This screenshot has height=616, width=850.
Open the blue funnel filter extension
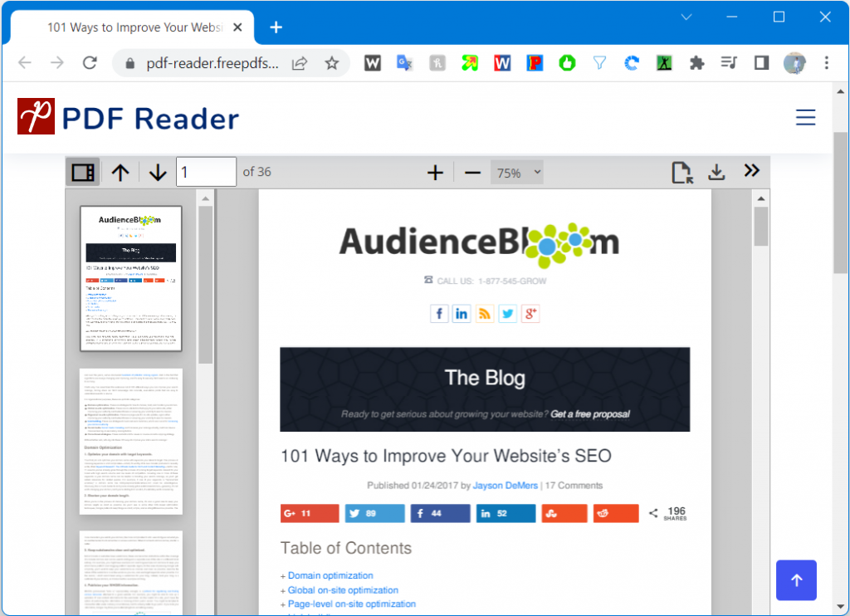599,63
